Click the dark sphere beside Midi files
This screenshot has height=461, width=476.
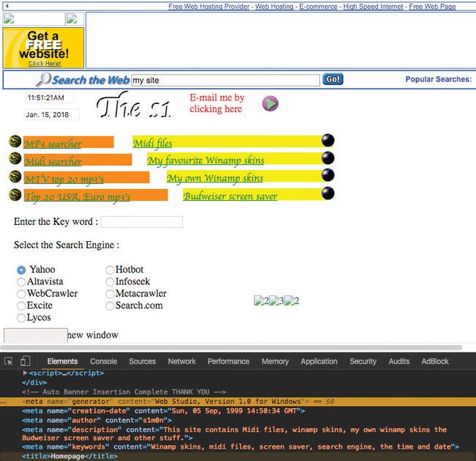tap(328, 141)
